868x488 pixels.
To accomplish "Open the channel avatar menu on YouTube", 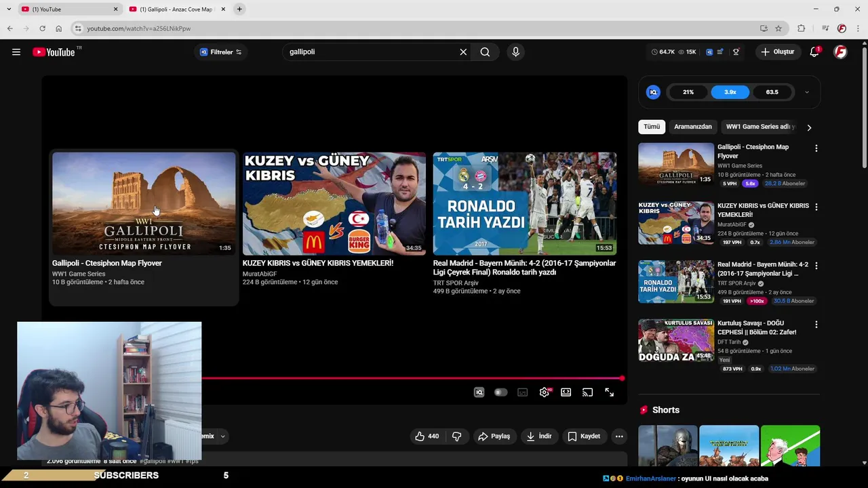I will [x=840, y=52].
